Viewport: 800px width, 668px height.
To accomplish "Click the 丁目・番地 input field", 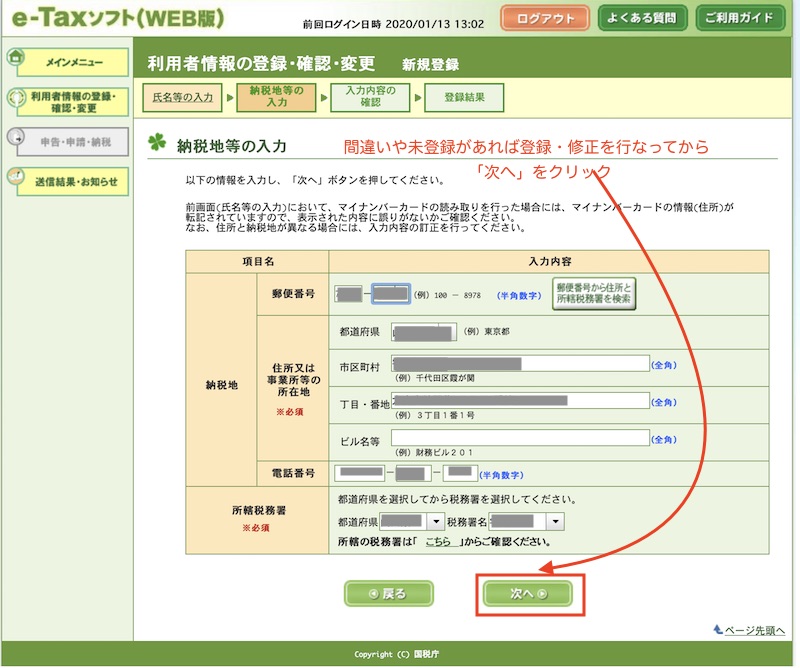I will (520, 401).
